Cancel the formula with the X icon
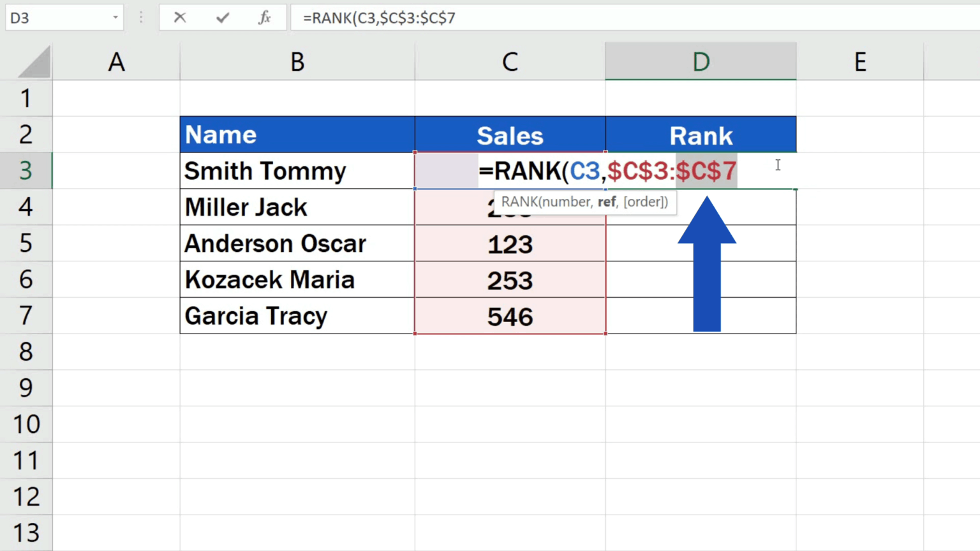The height and width of the screenshot is (551, 980). pos(179,17)
